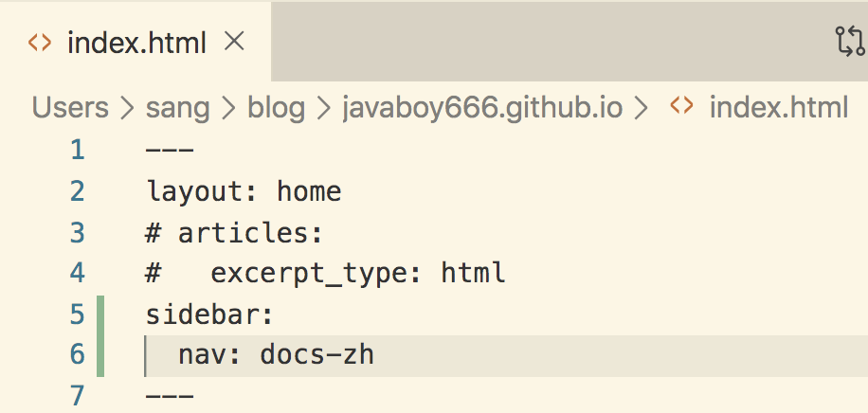Image resolution: width=868 pixels, height=413 pixels.
Task: Select the index.html editor tab
Action: 136,42
